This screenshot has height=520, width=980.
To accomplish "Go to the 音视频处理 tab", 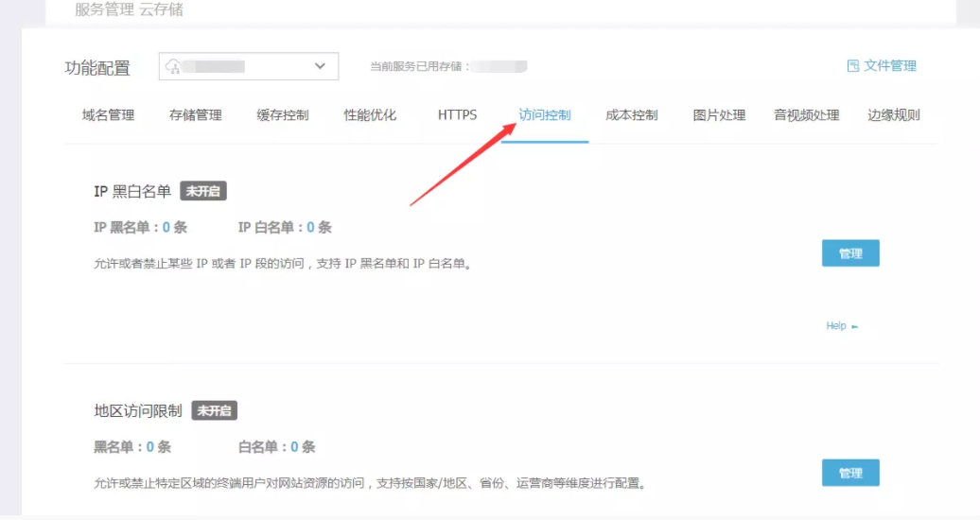I will 806,115.
